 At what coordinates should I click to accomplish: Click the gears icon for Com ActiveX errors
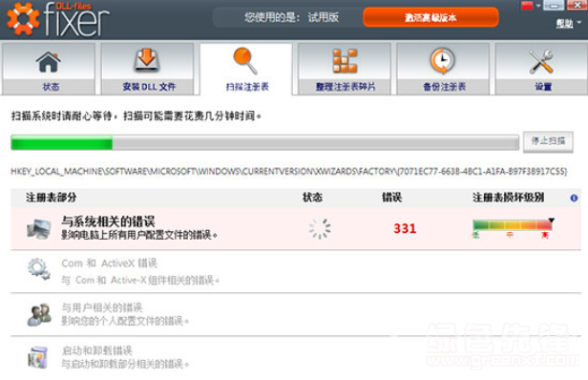[x=38, y=269]
